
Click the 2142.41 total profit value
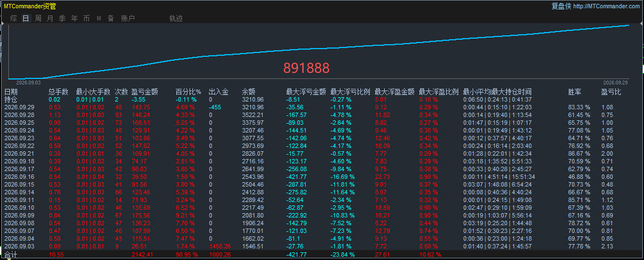tap(144, 254)
